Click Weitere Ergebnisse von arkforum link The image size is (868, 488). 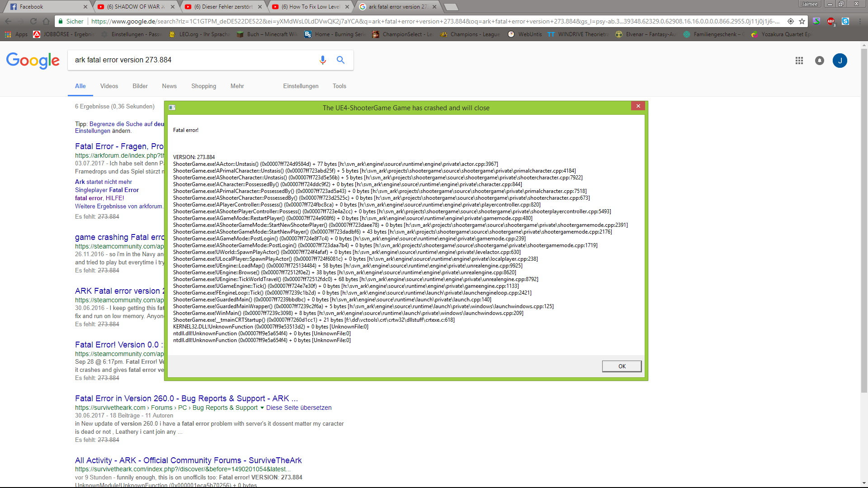(x=119, y=206)
